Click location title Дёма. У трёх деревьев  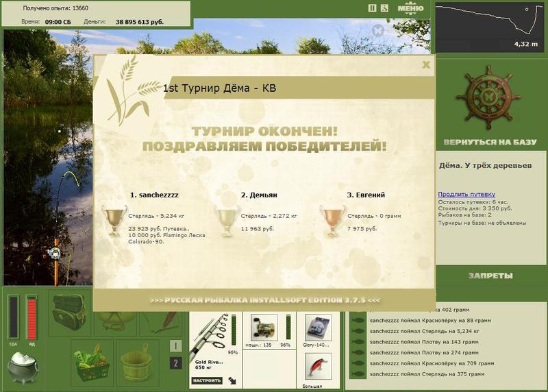[486, 166]
